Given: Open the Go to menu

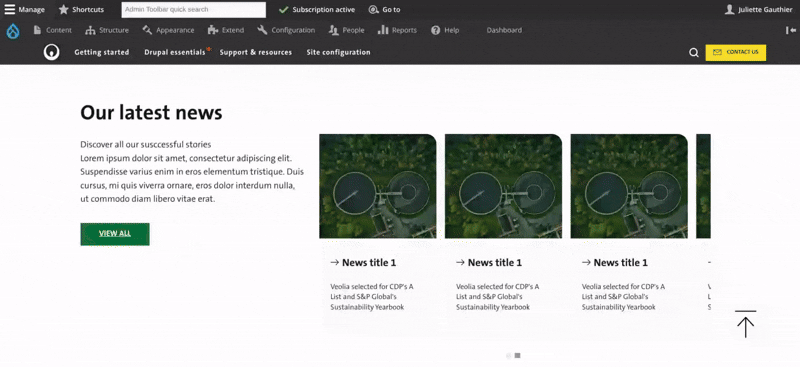Looking at the screenshot, I should click(x=385, y=10).
